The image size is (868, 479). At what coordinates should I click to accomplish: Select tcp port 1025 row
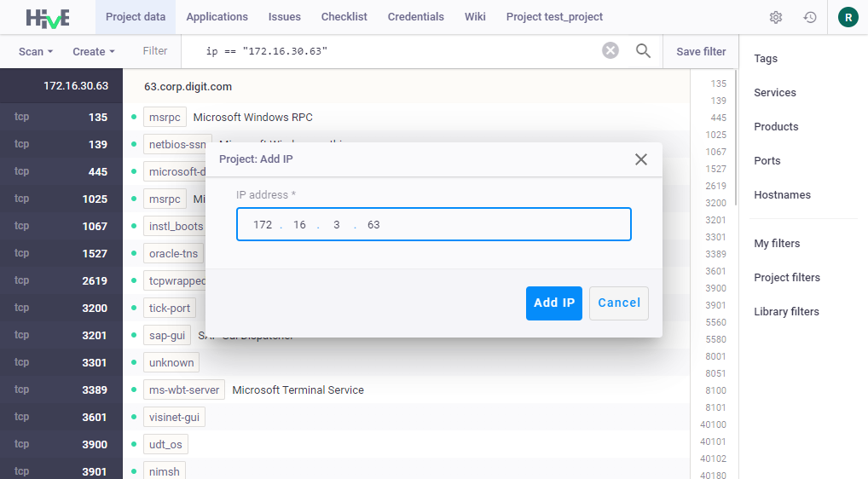[x=61, y=199]
